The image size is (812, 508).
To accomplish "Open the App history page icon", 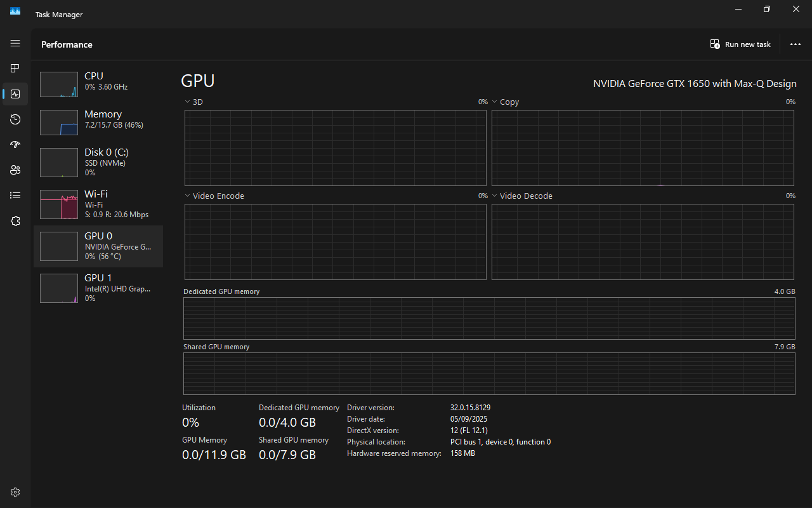I will point(15,119).
